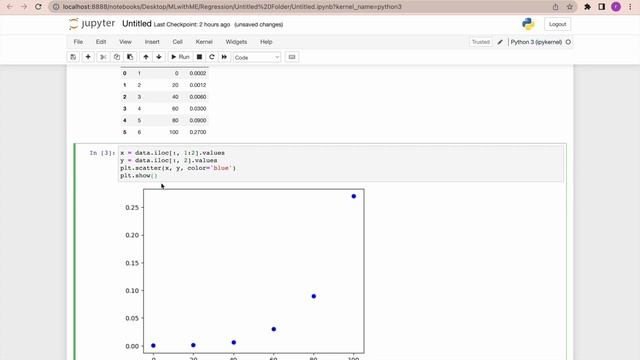Viewport: 640px width, 360px height.
Task: Click table cell value 0.0900
Action: (198, 120)
